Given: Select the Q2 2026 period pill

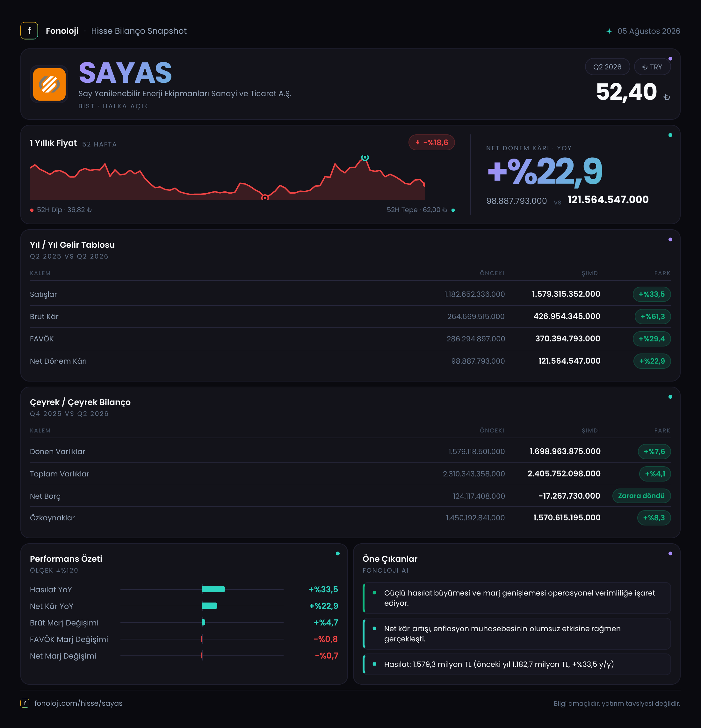Looking at the screenshot, I should (607, 67).
